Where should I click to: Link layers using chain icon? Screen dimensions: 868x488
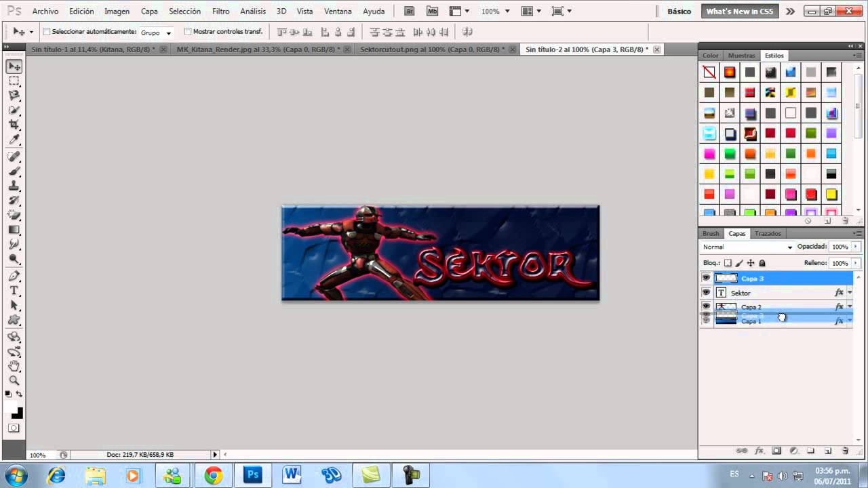tap(742, 451)
